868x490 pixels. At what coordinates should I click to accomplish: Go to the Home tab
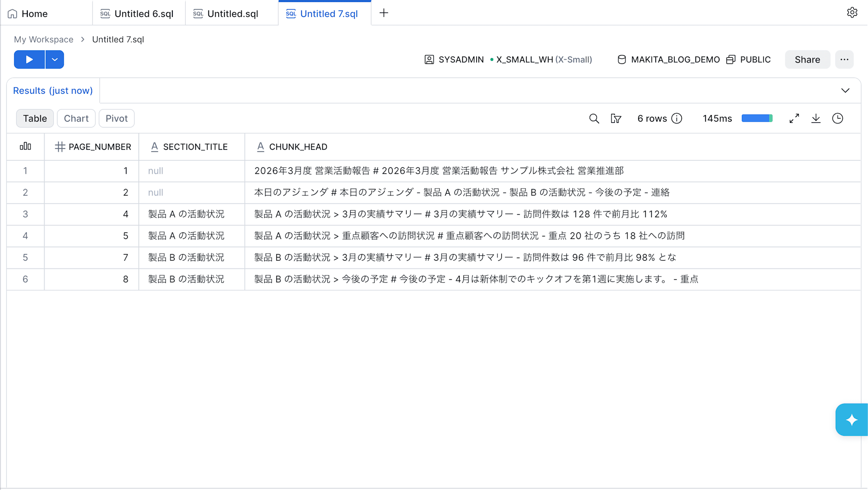coord(46,13)
